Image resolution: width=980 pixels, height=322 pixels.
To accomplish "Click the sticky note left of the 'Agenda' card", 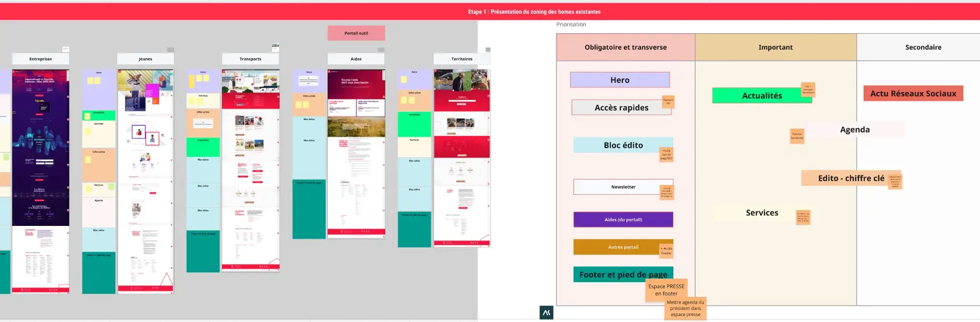I will click(797, 136).
